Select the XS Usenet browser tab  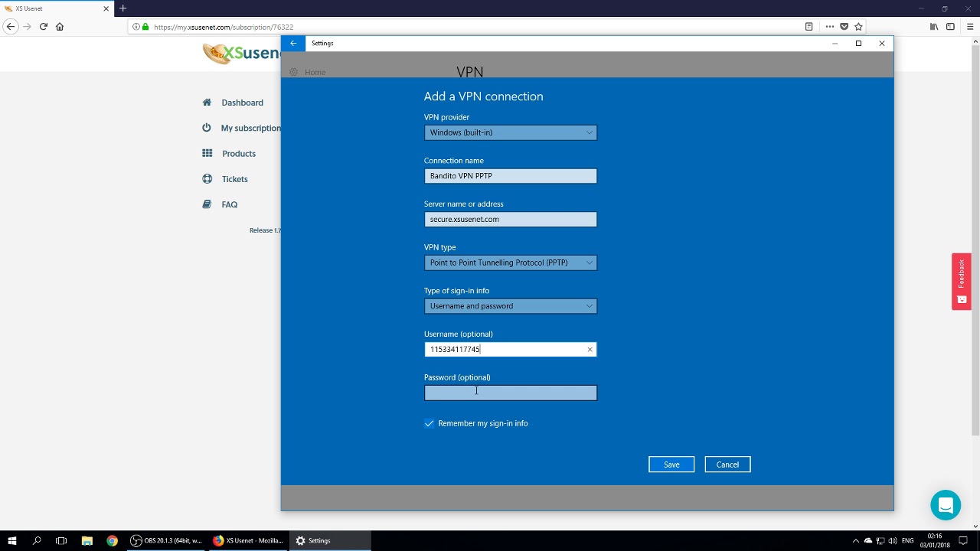coord(57,8)
